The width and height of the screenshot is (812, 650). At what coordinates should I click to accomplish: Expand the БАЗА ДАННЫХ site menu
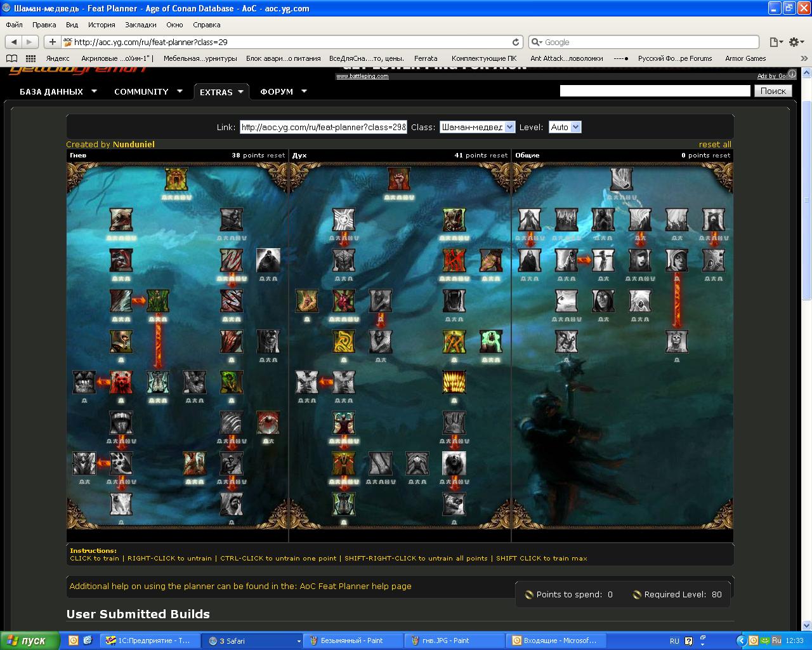click(x=58, y=91)
